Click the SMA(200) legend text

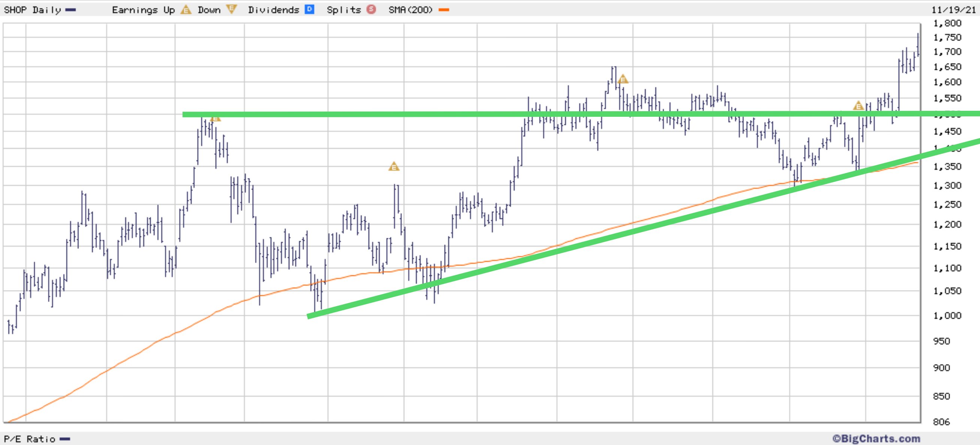pos(411,10)
